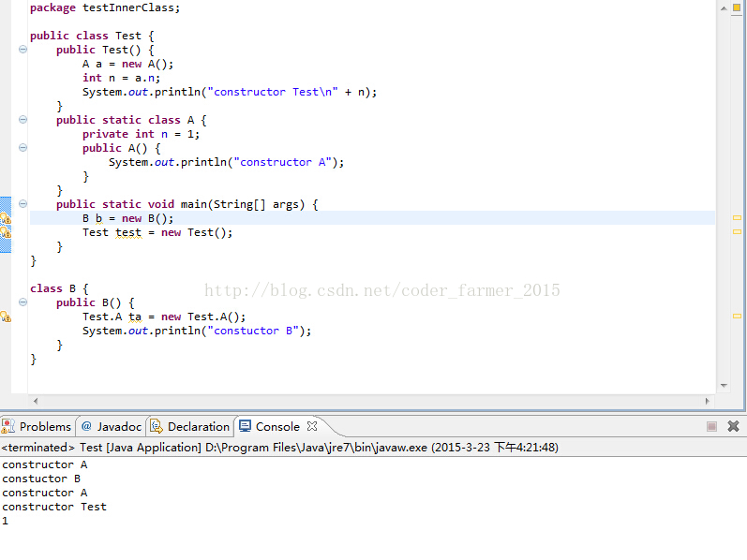Collapse the main method fold marker

(22, 204)
